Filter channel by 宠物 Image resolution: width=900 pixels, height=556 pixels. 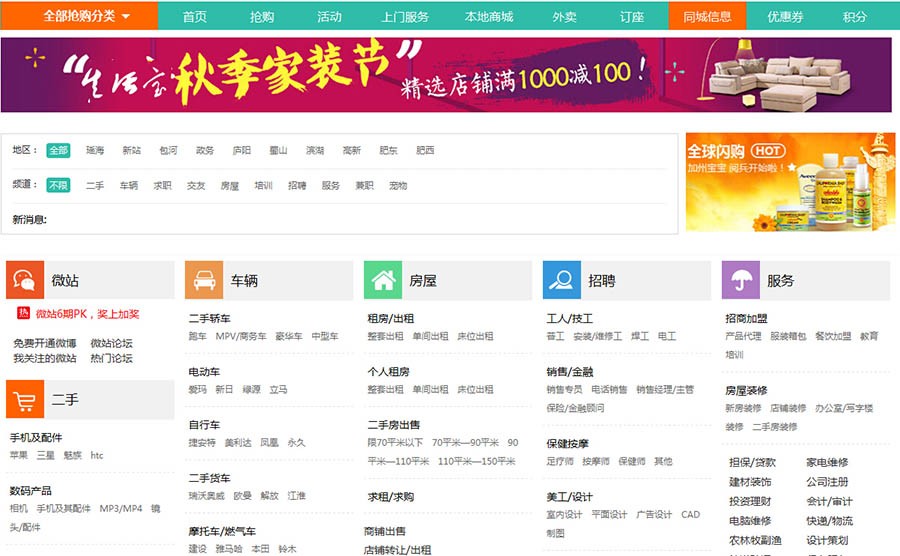pos(398,186)
